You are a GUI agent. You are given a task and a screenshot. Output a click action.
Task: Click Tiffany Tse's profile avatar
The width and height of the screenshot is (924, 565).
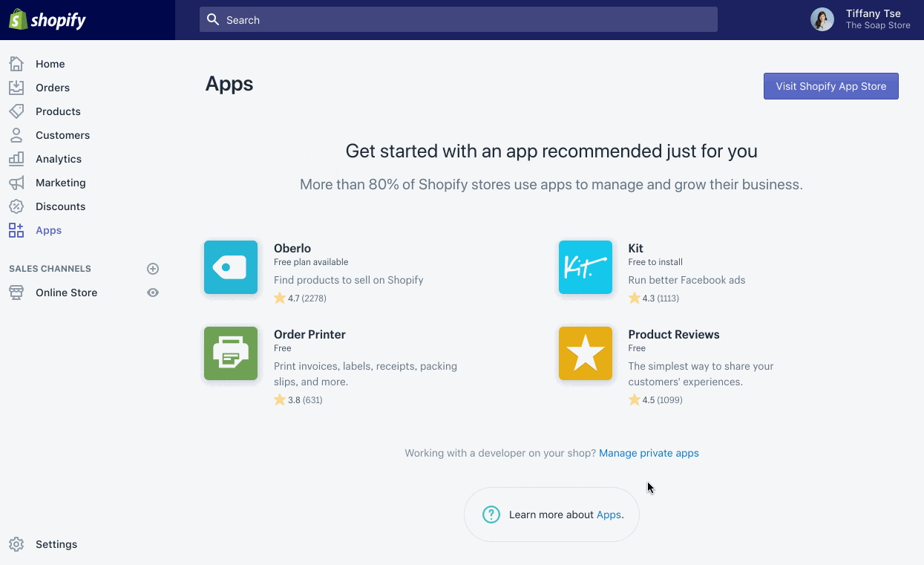pyautogui.click(x=822, y=20)
